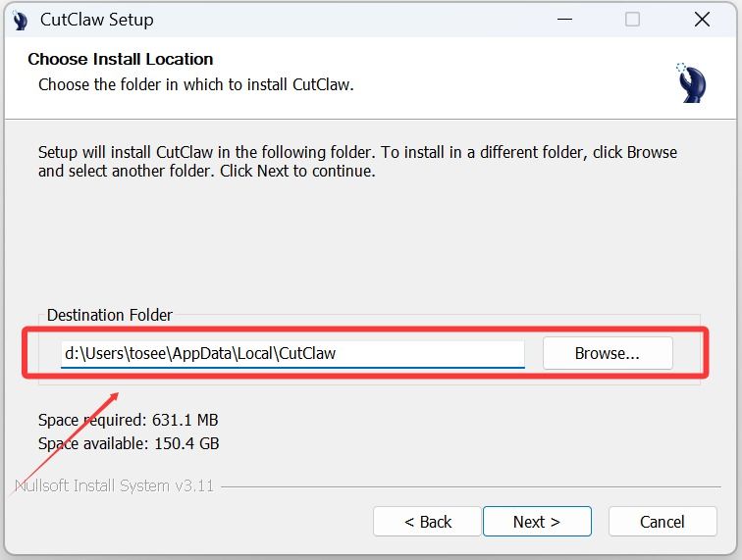Cancel the CutClaw installation
The height and width of the screenshot is (560, 742).
pos(662,522)
